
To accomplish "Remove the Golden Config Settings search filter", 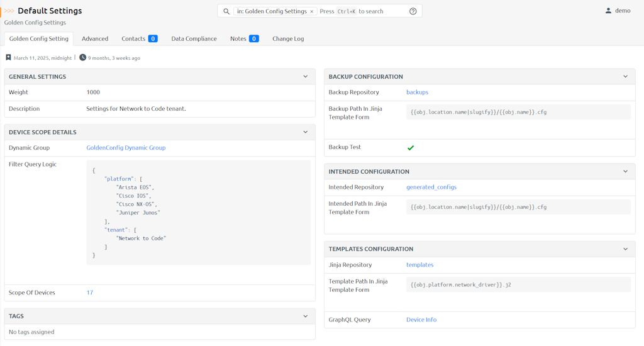I will (311, 11).
